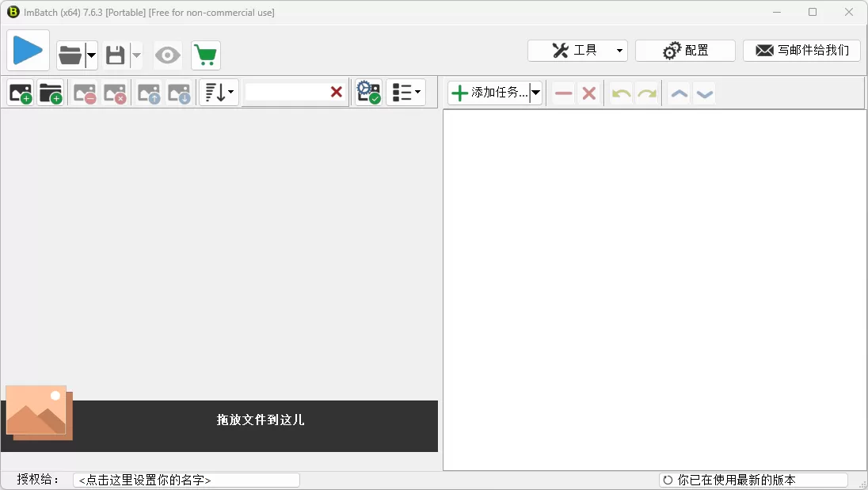Open the image preview eye icon

[167, 55]
